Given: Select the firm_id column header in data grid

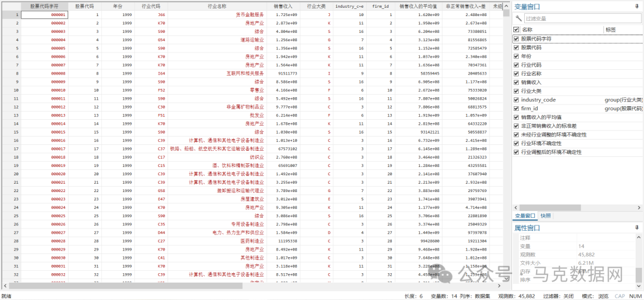Looking at the screenshot, I should tap(380, 7).
